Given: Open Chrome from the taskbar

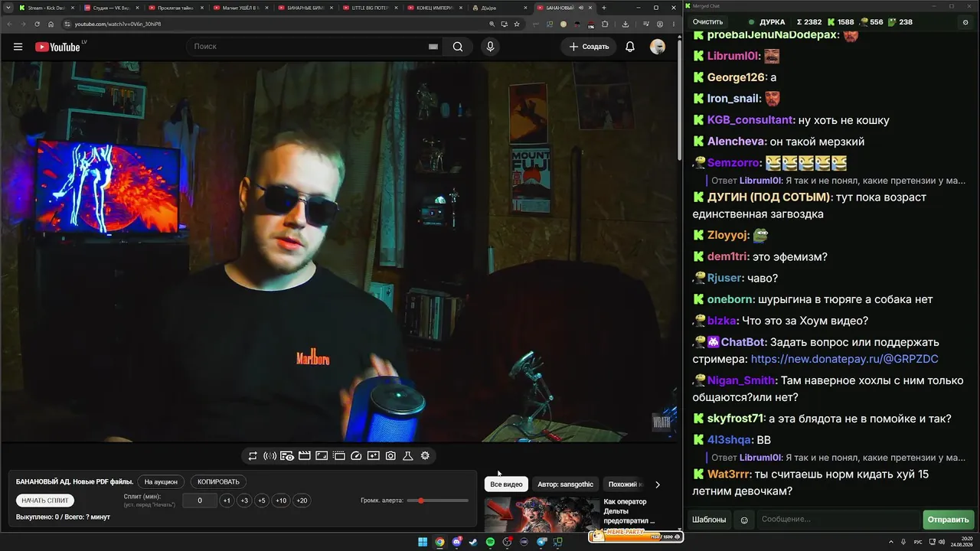Looking at the screenshot, I should coord(439,543).
